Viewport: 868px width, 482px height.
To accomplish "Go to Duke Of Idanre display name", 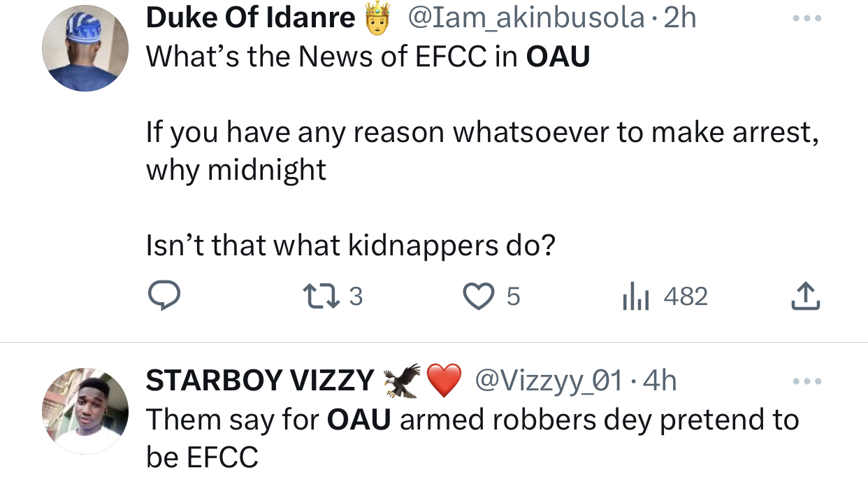I will (x=250, y=18).
